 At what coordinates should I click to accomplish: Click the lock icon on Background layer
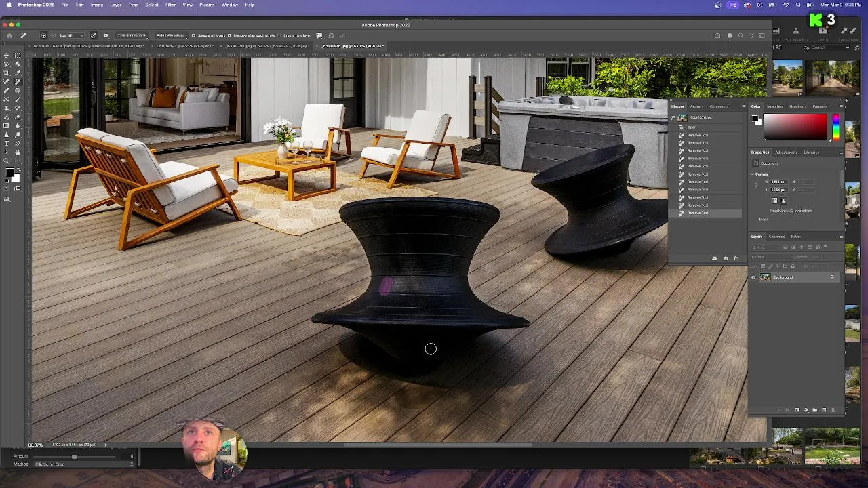coord(832,277)
